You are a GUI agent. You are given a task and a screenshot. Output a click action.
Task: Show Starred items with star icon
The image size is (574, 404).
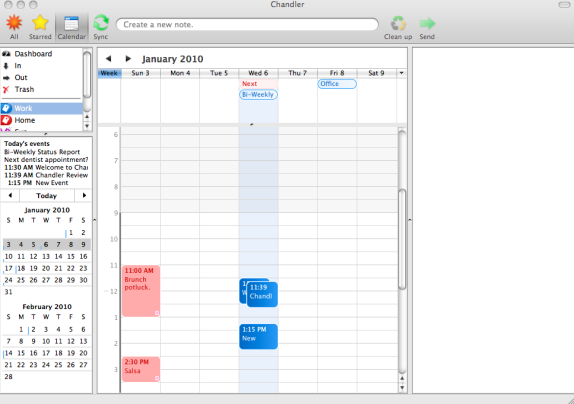coord(40,23)
